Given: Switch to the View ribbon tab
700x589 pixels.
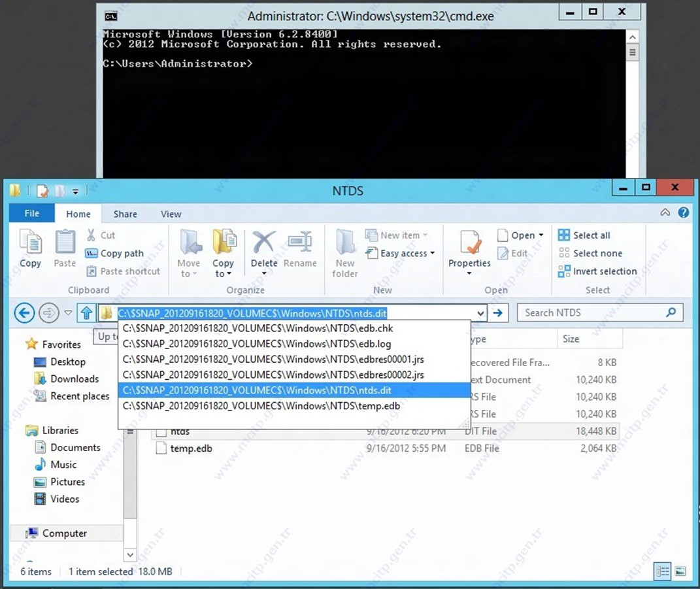Looking at the screenshot, I should click(171, 214).
